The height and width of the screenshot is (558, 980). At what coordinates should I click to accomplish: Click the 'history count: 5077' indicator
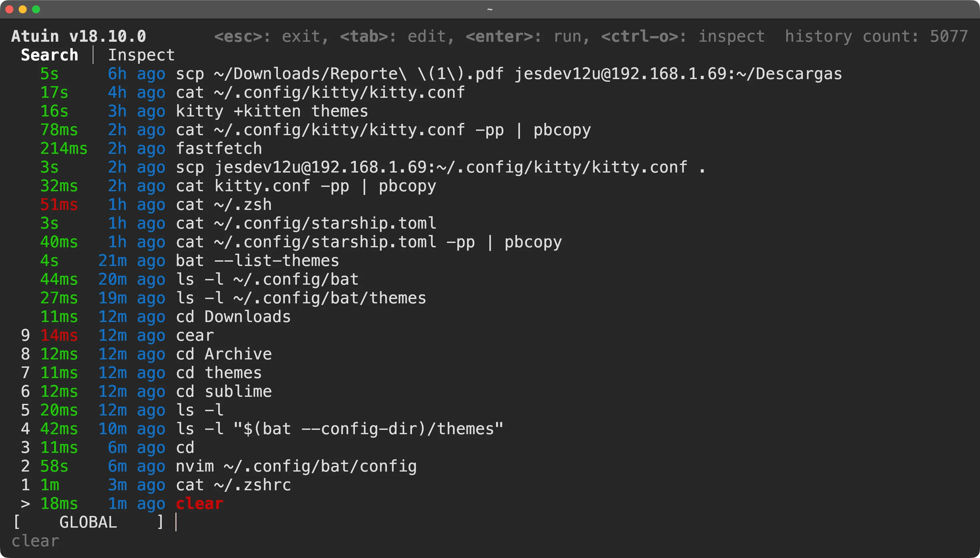pos(877,36)
